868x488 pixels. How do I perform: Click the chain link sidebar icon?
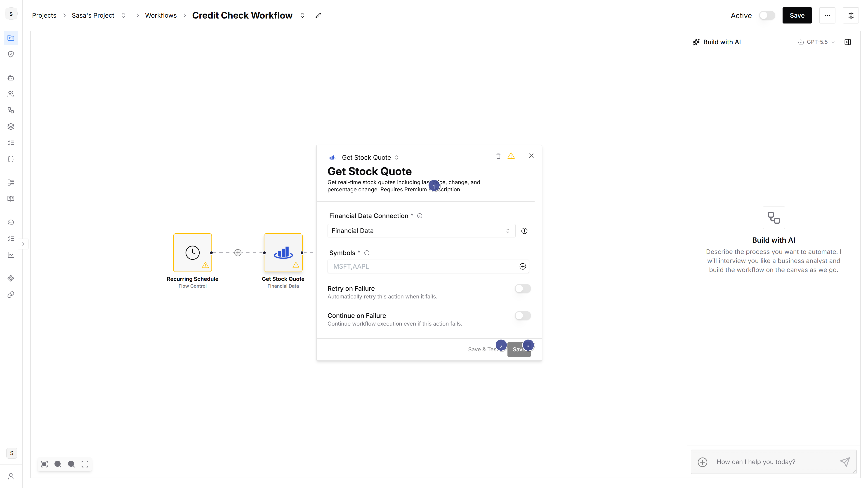[x=11, y=295]
